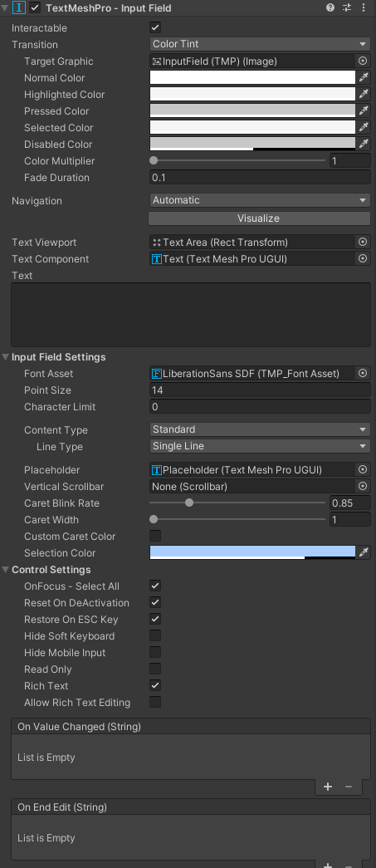Toggle the Interactable checkbox
376x868 pixels.
pyautogui.click(x=155, y=27)
